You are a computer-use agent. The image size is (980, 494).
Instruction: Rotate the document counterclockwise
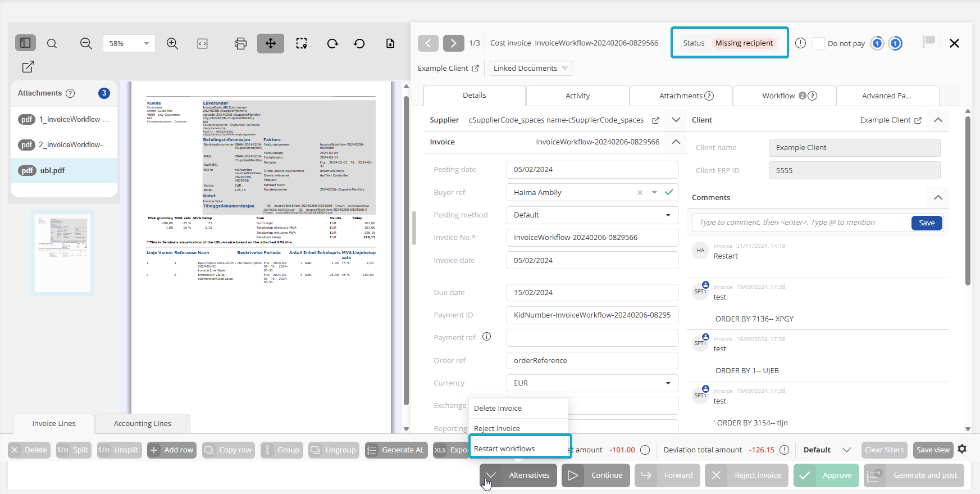[x=359, y=43]
